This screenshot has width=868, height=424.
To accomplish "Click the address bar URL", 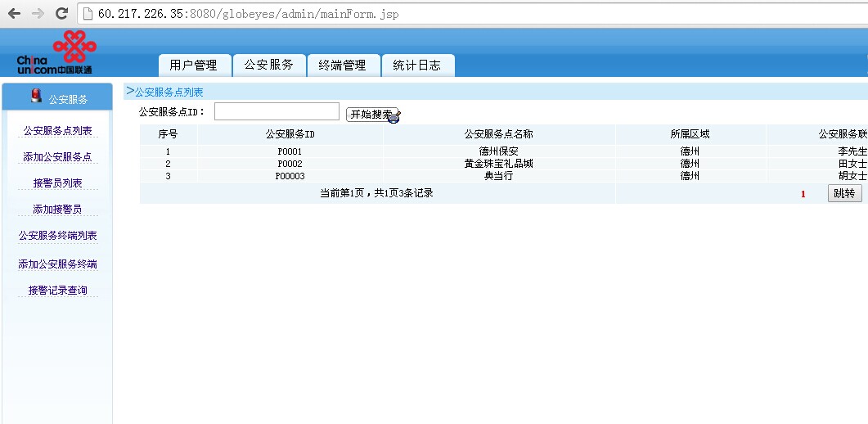I will click(x=248, y=15).
